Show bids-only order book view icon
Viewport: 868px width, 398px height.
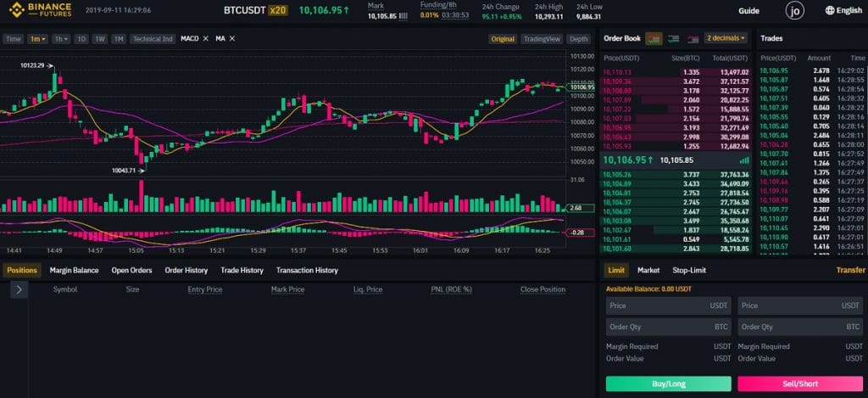pyautogui.click(x=674, y=39)
